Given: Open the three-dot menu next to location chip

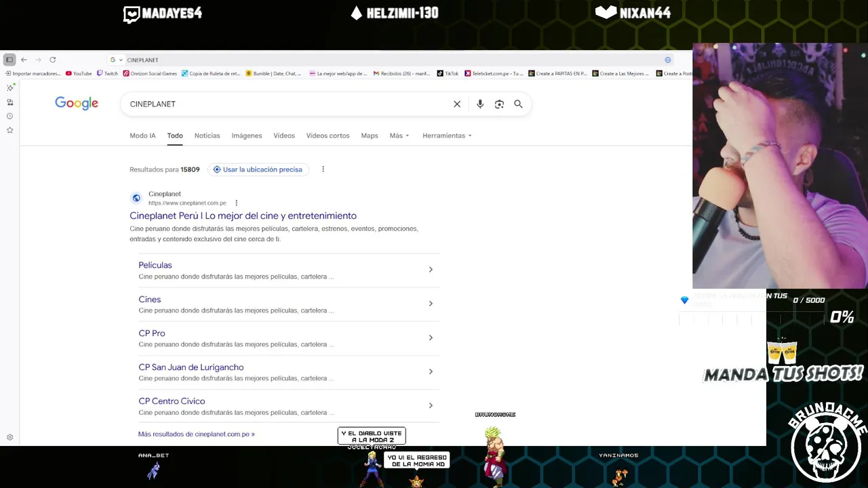Looking at the screenshot, I should [323, 169].
